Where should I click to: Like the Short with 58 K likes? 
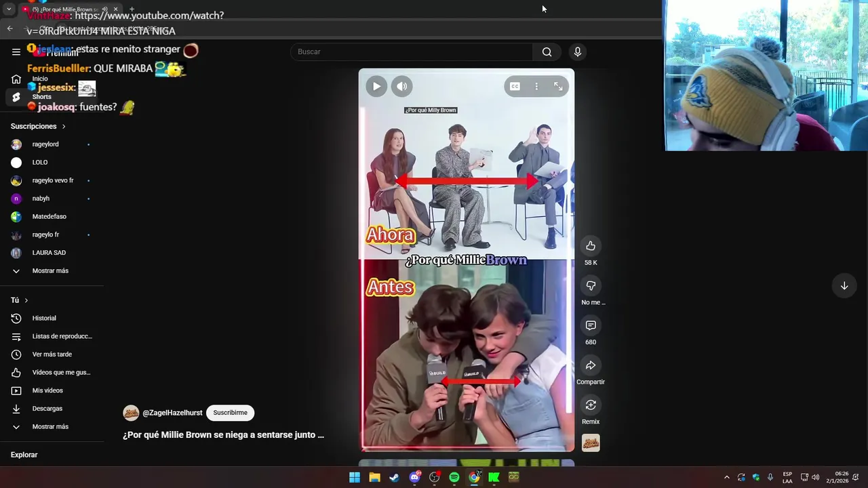point(591,246)
